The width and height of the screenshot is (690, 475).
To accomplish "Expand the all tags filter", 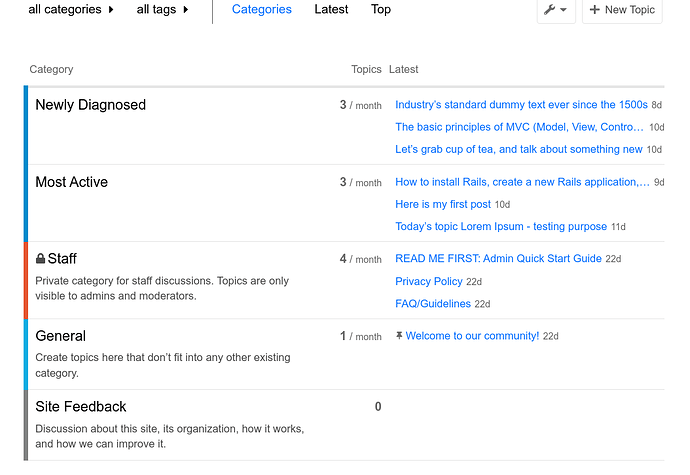I will [162, 9].
